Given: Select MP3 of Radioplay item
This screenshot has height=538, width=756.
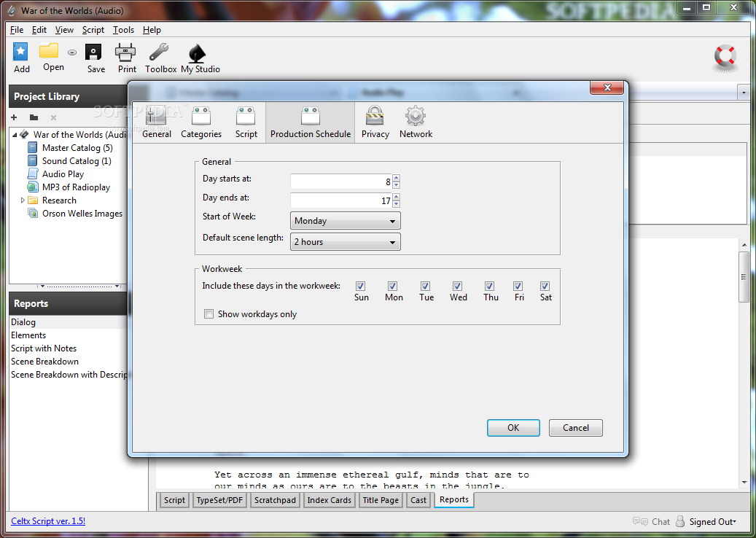Looking at the screenshot, I should (x=76, y=187).
